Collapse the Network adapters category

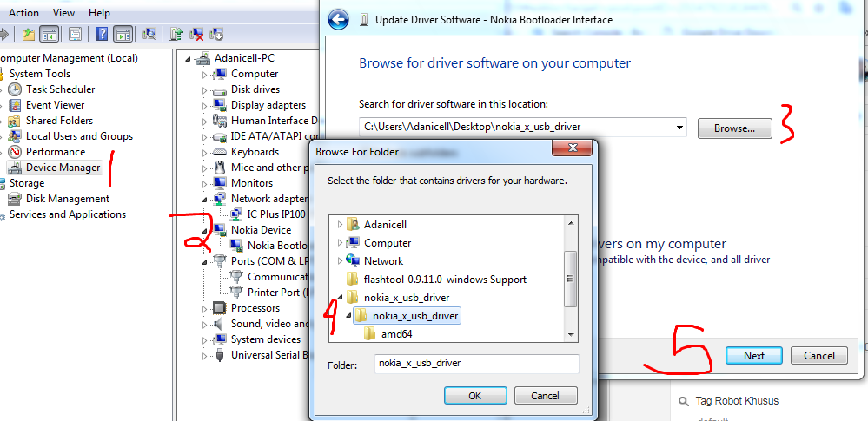[x=204, y=199]
